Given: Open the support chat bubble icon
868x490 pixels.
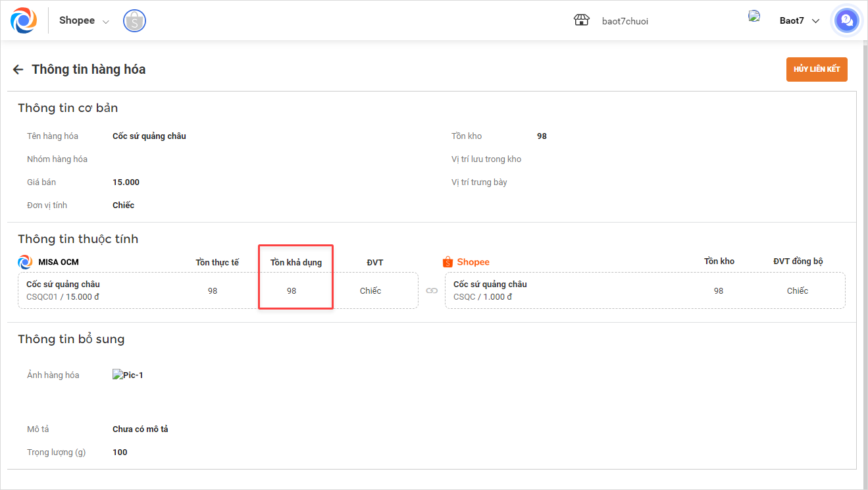Looking at the screenshot, I should pyautogui.click(x=846, y=20).
